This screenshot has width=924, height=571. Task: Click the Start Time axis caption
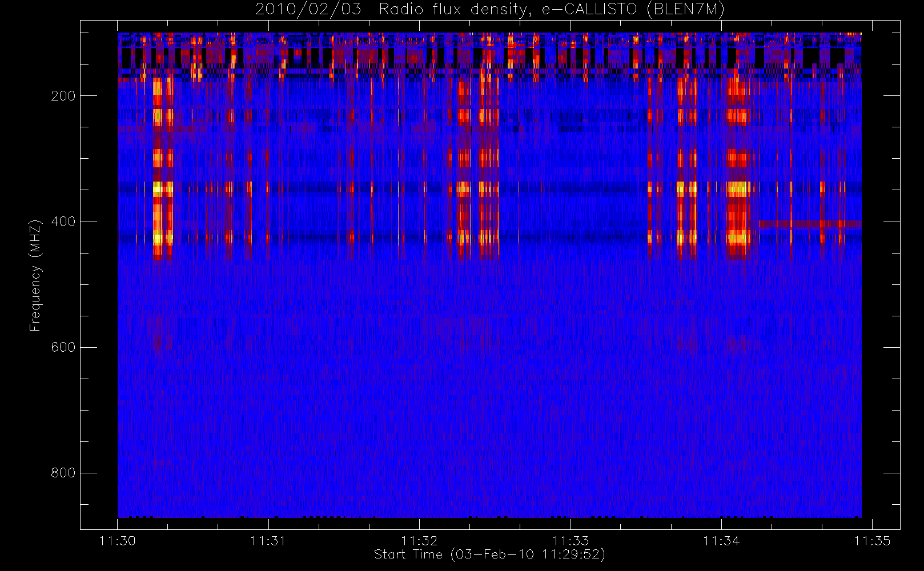[x=489, y=554]
